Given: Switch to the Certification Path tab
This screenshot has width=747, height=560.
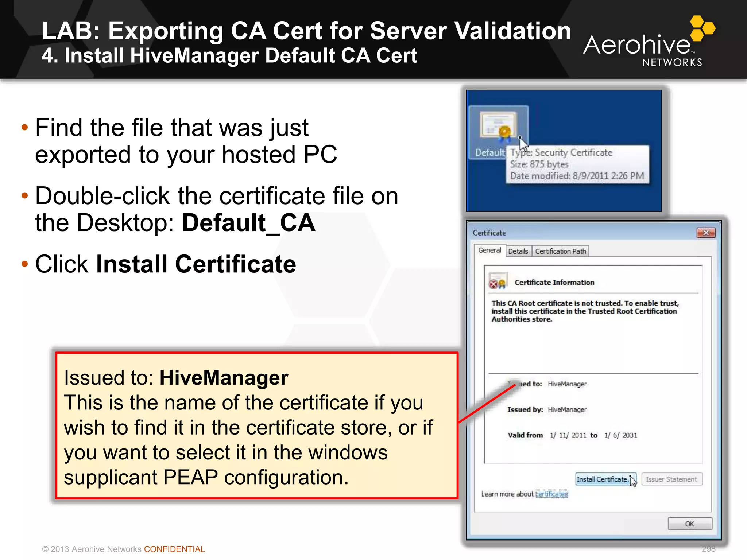Looking at the screenshot, I should pyautogui.click(x=561, y=251).
